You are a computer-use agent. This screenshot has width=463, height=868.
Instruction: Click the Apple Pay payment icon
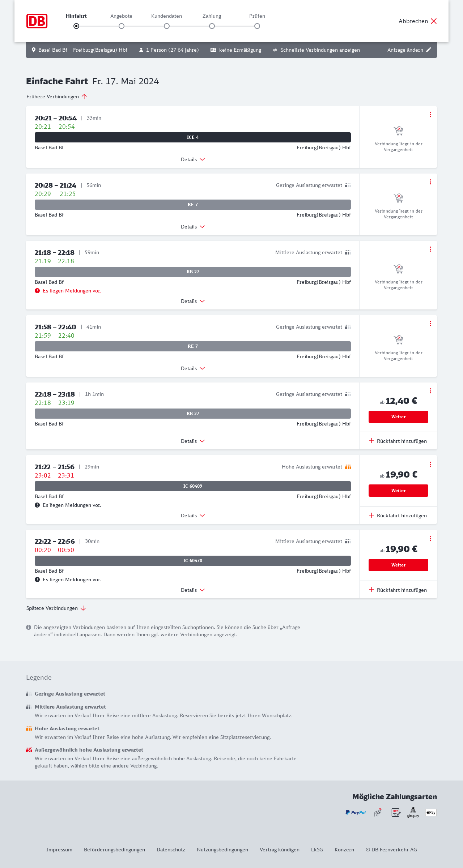(431, 812)
